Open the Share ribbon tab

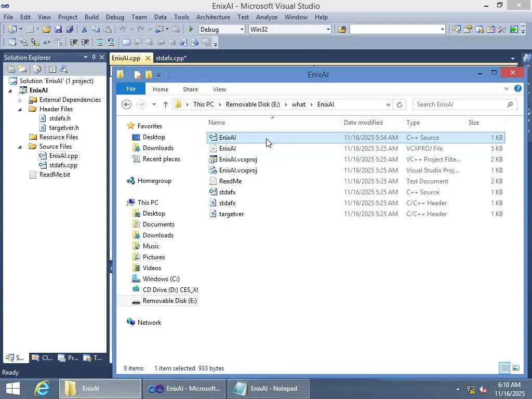pos(190,89)
